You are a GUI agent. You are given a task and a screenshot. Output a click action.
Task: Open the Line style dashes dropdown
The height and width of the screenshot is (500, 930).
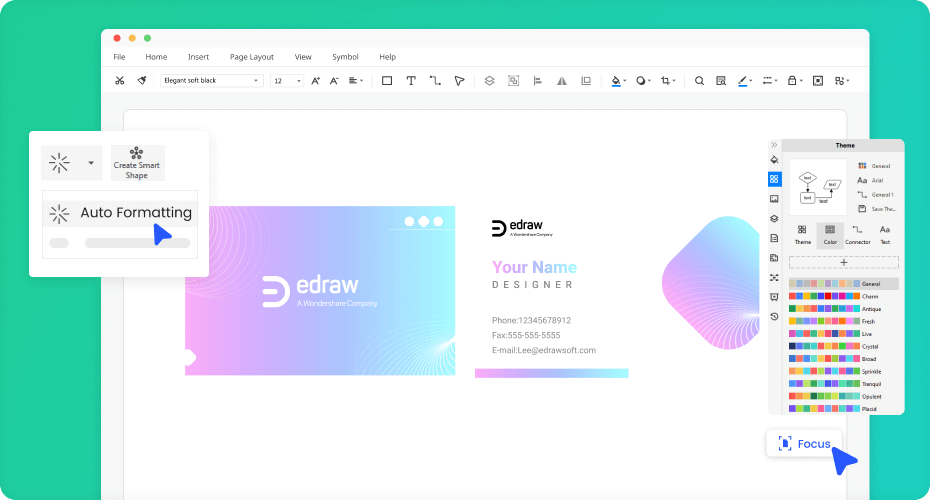[770, 81]
